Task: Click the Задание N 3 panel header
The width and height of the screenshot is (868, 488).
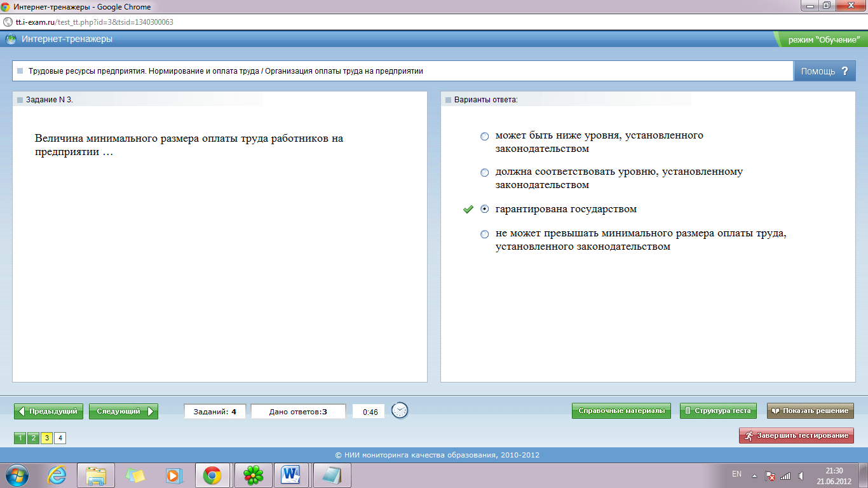Action: tap(50, 100)
